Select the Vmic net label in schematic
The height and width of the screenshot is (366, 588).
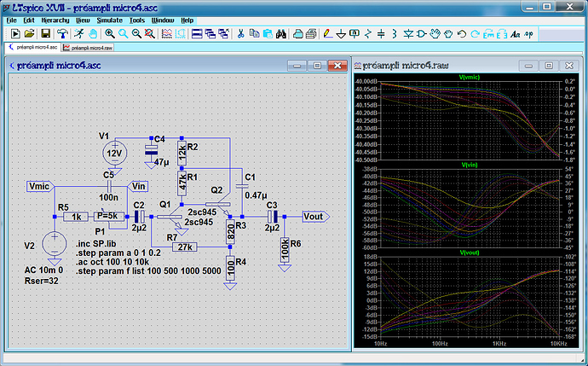point(41,186)
